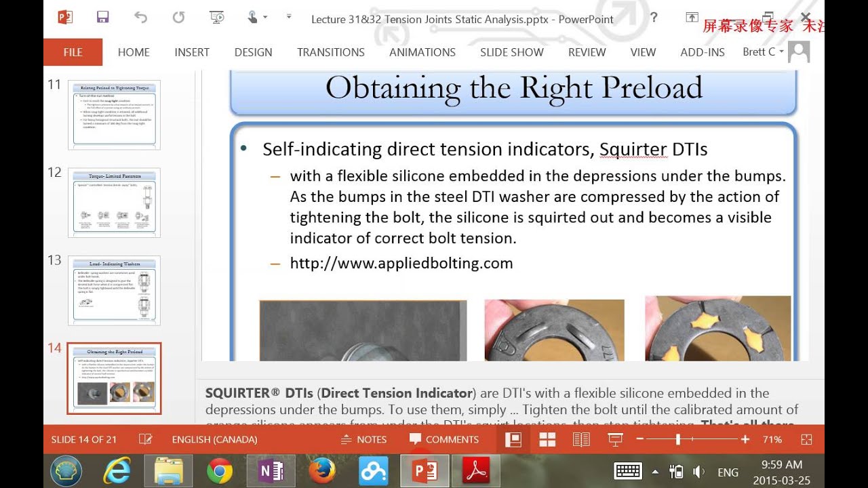868x488 pixels.
Task: Open the ANIMATIONS ribbon tab
Action: click(422, 52)
